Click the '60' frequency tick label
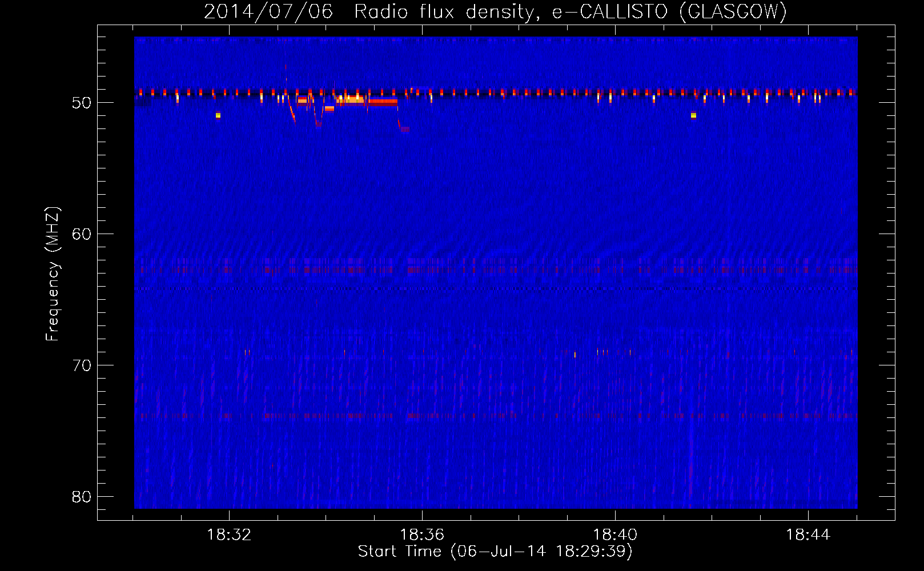Screen dimensions: 924x571 82,234
